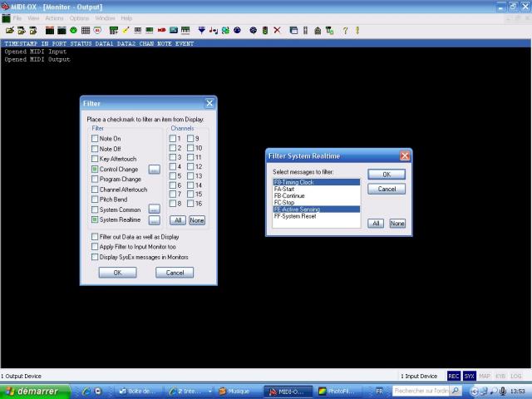
Task: Click the yellow stick toolbar icon
Action: [x=126, y=31]
